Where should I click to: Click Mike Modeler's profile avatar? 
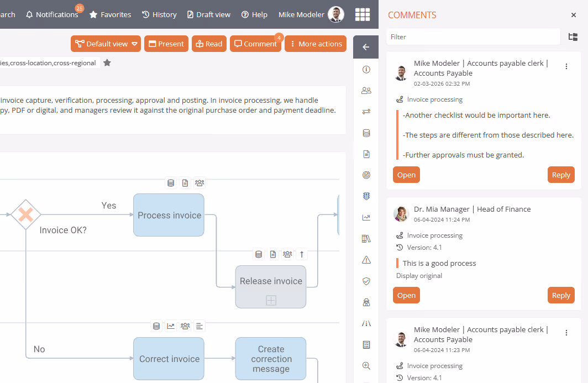tap(335, 14)
